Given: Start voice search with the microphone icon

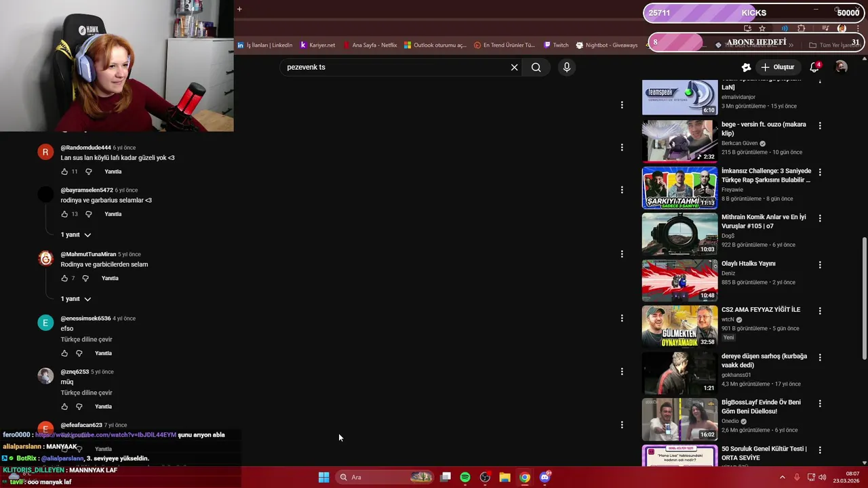Looking at the screenshot, I should point(567,67).
